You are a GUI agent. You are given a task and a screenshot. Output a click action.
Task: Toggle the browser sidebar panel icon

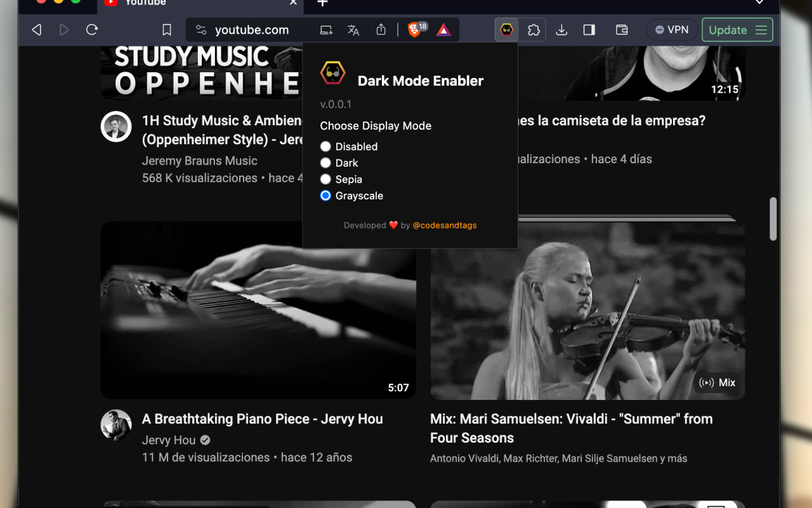pyautogui.click(x=589, y=30)
